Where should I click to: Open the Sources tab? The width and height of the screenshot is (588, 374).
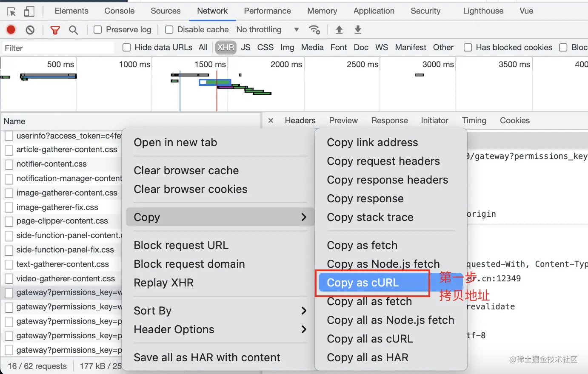166,11
